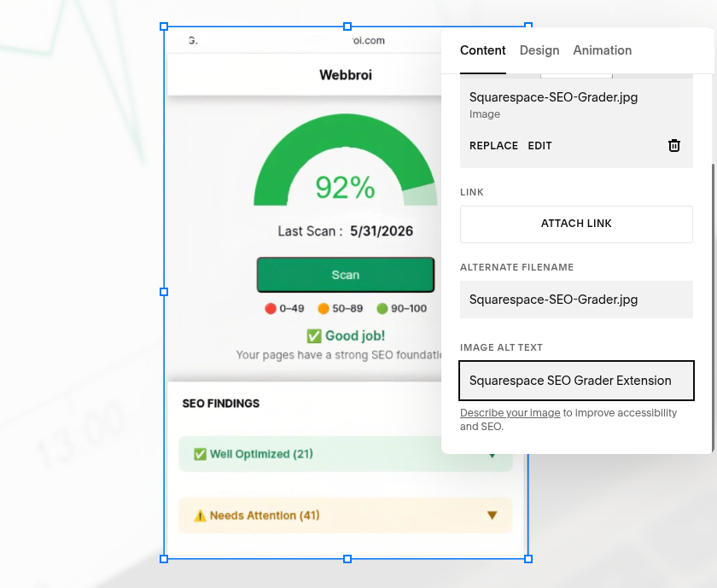Select the top-left resize handle of image
This screenshot has width=717, height=588.
point(164,26)
